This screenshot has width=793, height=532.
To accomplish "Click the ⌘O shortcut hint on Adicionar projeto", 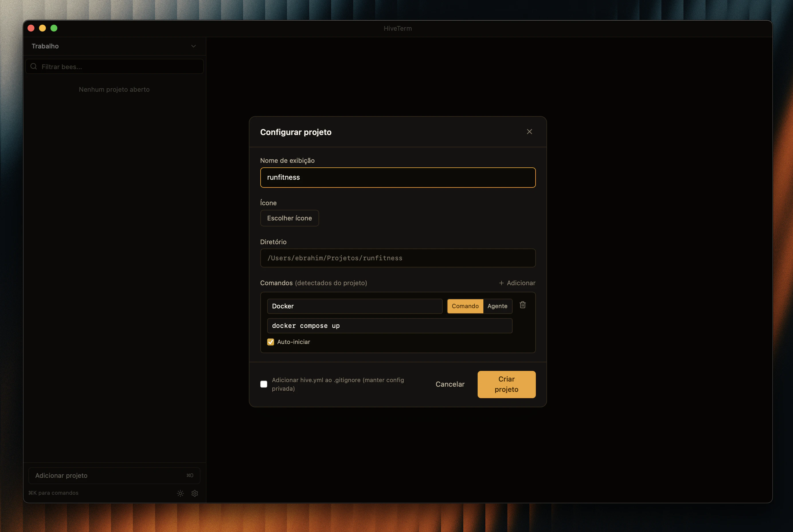I will [189, 475].
